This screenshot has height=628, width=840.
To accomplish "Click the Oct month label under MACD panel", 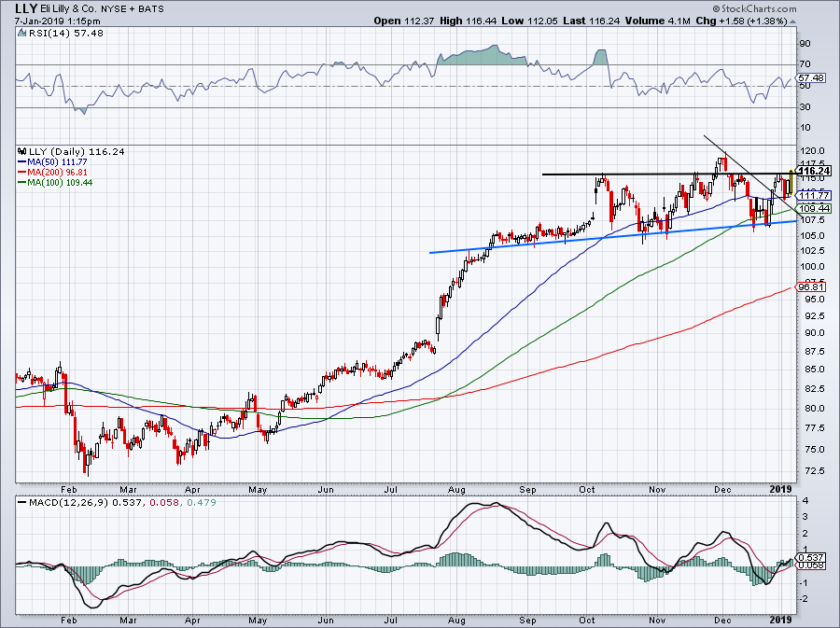I will tap(587, 620).
